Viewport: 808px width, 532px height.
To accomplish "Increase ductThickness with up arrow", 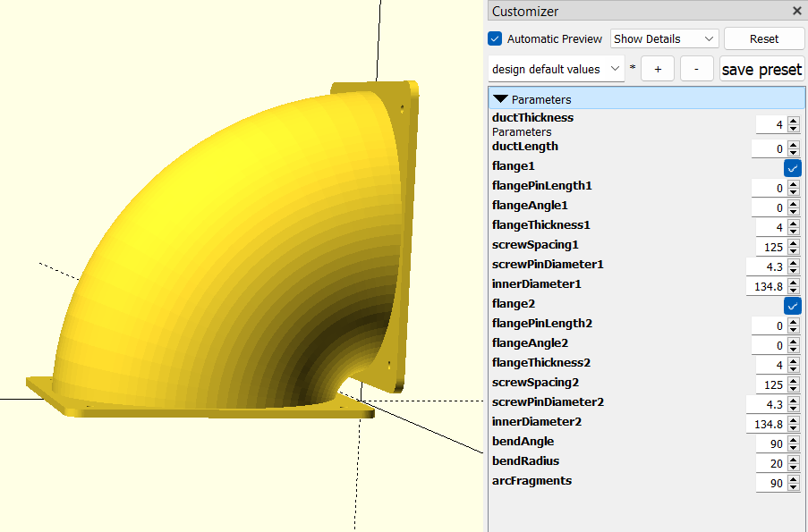I will (794, 121).
